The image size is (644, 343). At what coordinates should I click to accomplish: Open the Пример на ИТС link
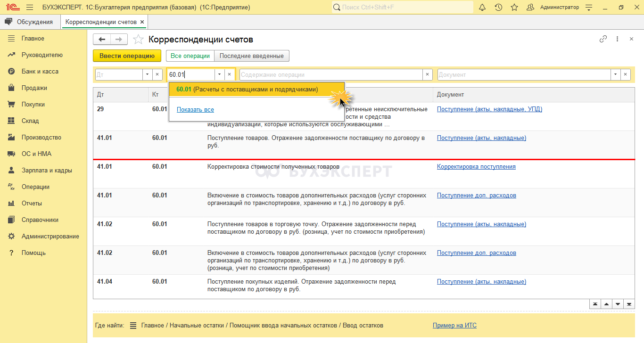454,325
